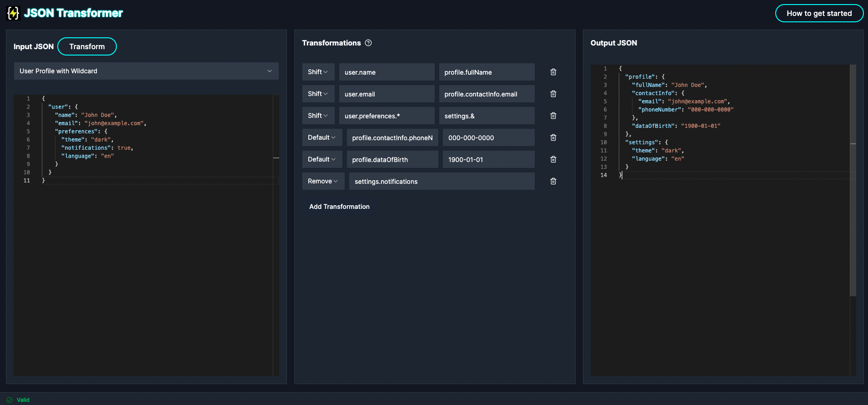The width and height of the screenshot is (868, 405).
Task: Edit the profile.fullName target field
Action: [487, 72]
